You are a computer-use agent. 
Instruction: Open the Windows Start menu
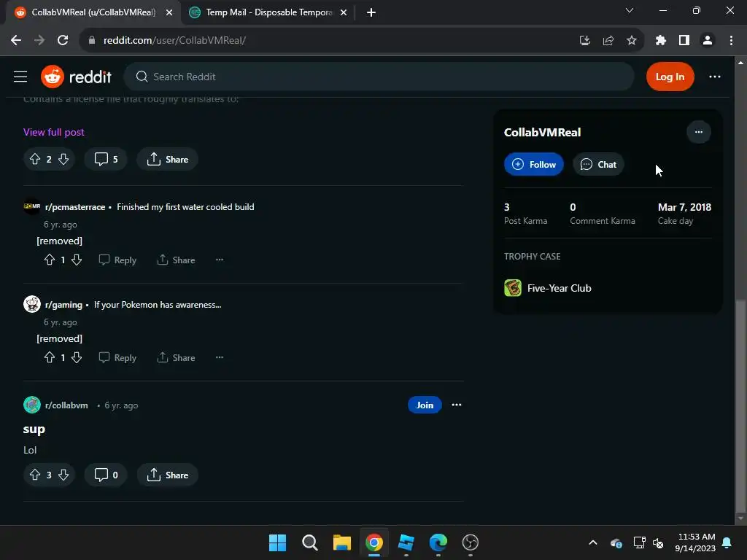point(277,542)
